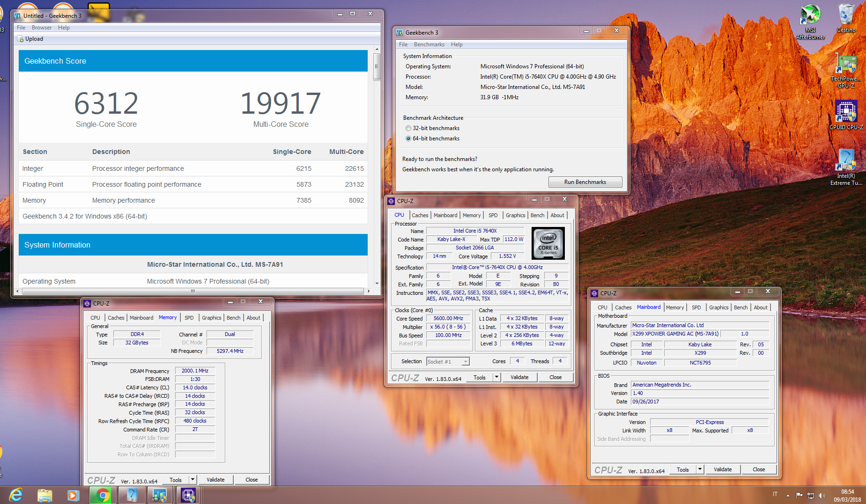Launch Windows Media Player from taskbar
866x504 pixels.
click(x=73, y=495)
